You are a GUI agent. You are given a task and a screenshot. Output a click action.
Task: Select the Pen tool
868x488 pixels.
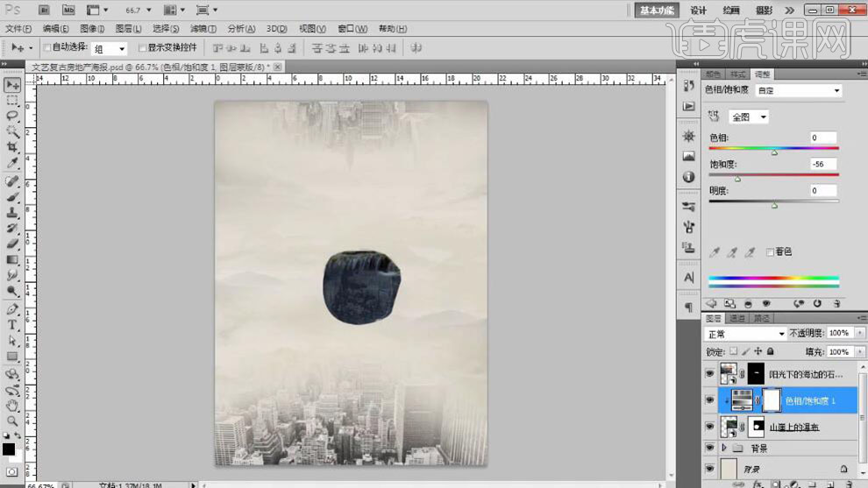click(12, 309)
